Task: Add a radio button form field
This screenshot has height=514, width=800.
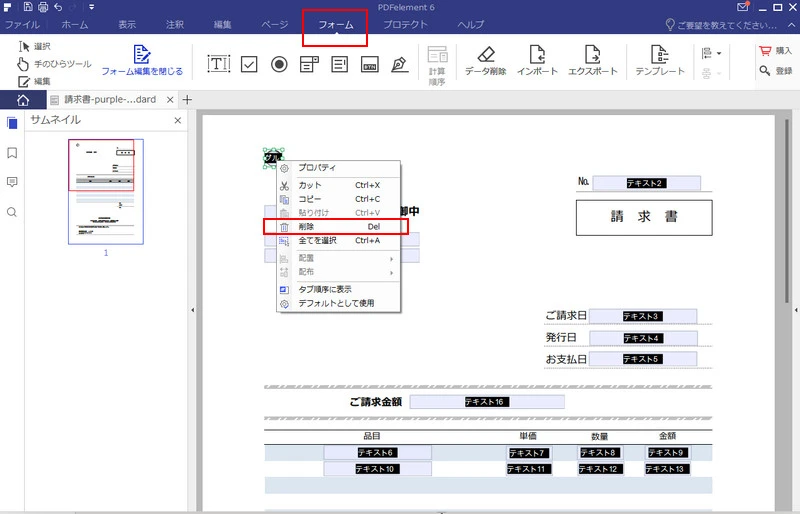Action: point(279,64)
